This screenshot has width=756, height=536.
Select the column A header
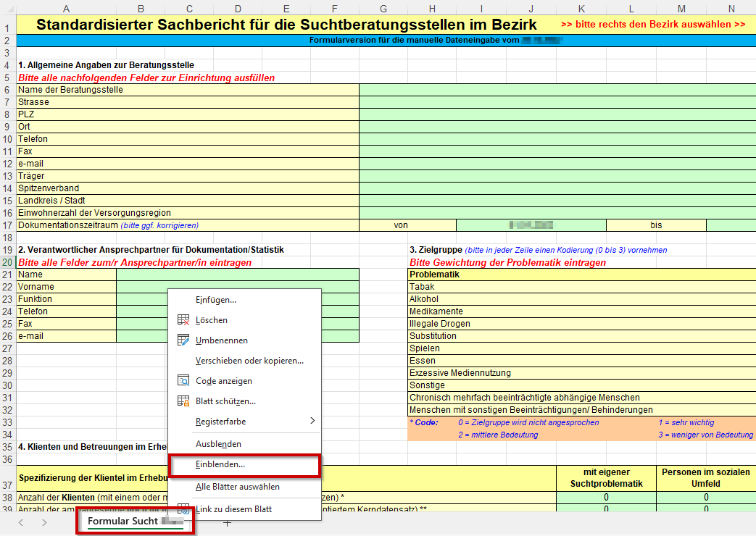click(x=66, y=9)
